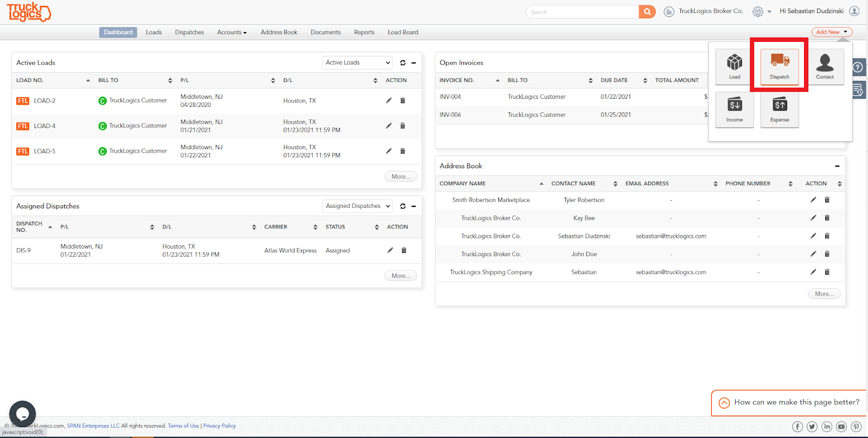This screenshot has height=438, width=868.
Task: Refresh the Active Loads widget
Action: [403, 63]
